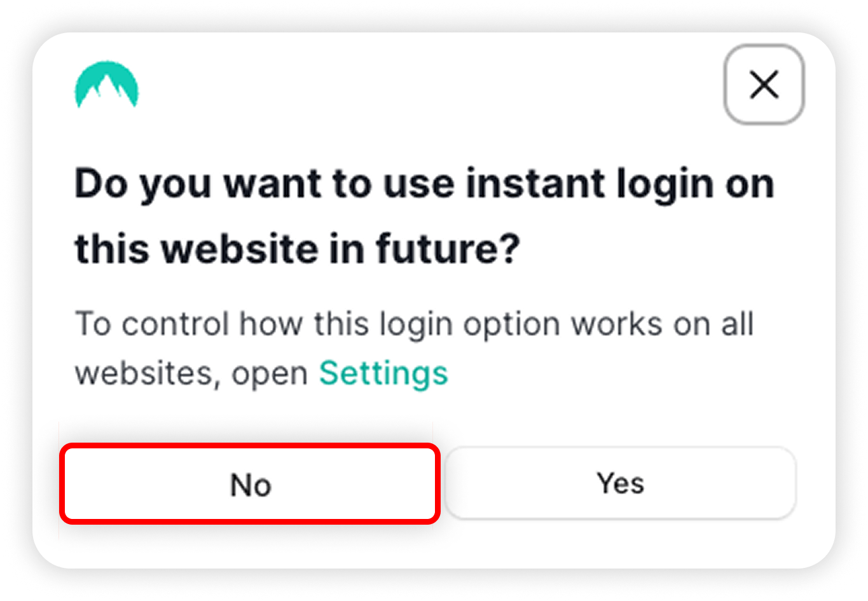
Task: Close the instant login dialog
Action: click(764, 85)
